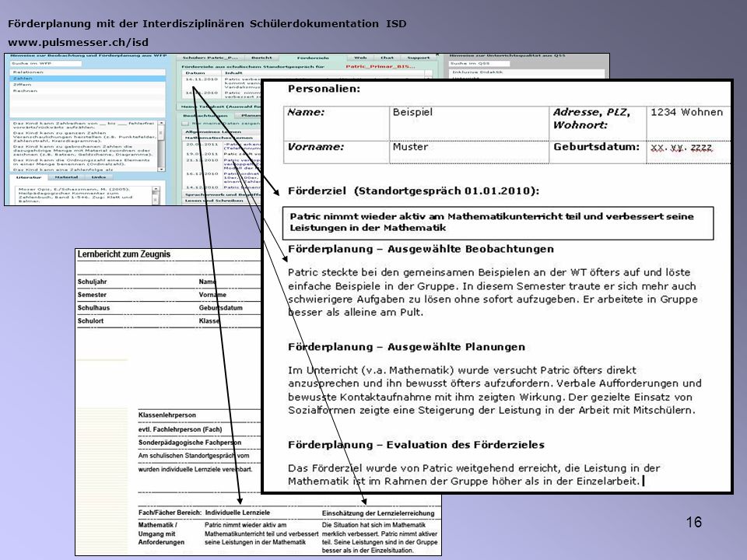Screen dimensions: 747x560
Task: Collapse the Mathematisches Lernen section
Action: (x=222, y=138)
